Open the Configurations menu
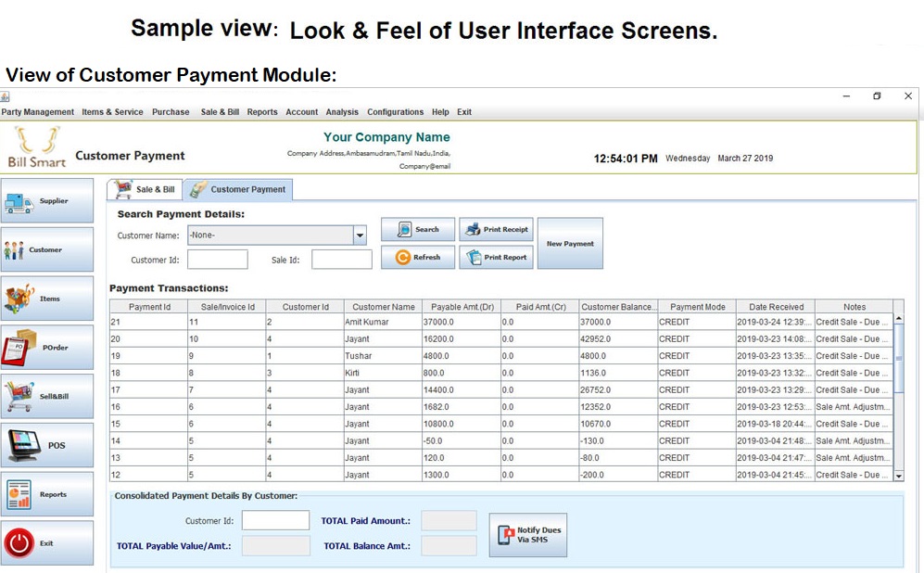The width and height of the screenshot is (924, 573). pyautogui.click(x=396, y=112)
